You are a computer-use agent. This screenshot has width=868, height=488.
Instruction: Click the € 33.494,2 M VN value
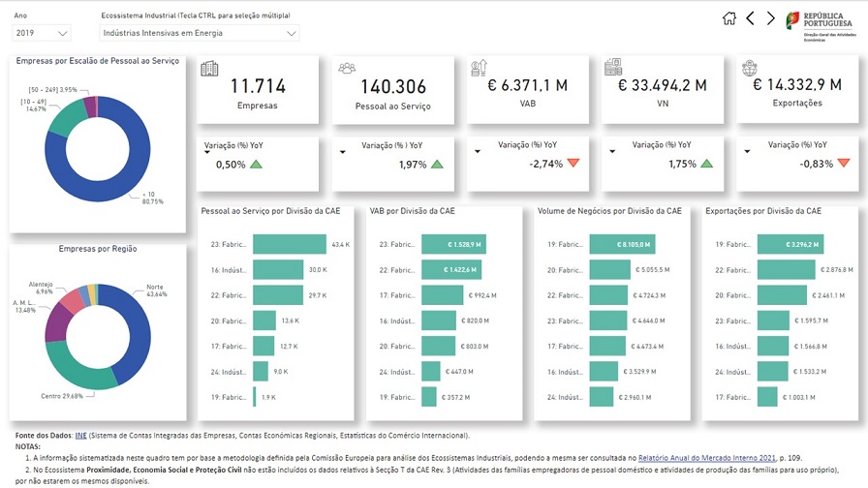663,85
